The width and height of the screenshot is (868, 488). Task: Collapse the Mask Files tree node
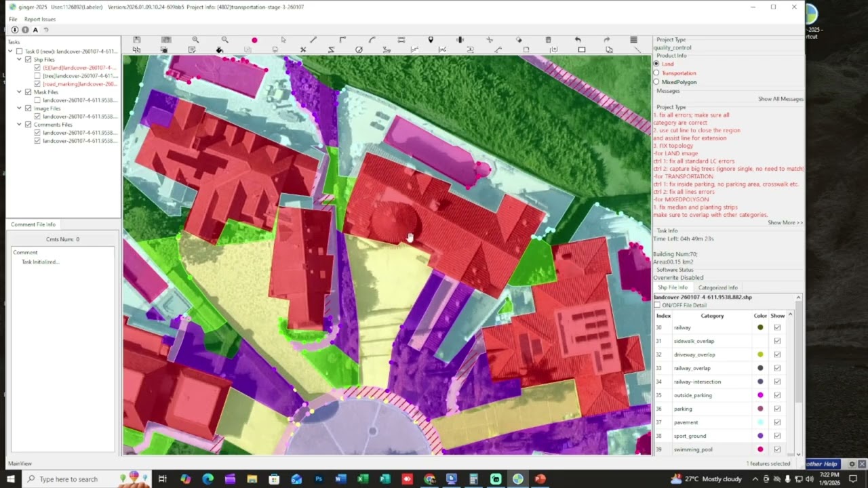20,91
